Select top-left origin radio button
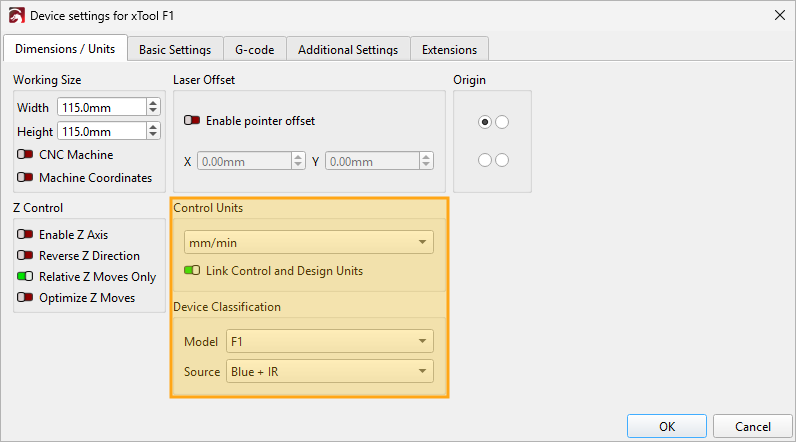This screenshot has width=796, height=442. pos(485,122)
